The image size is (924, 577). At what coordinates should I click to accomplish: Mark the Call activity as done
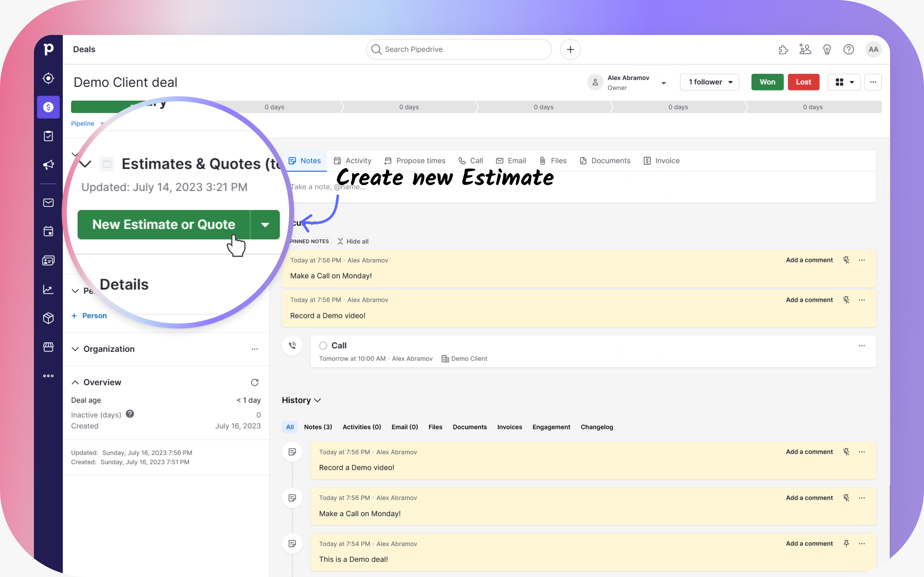(323, 346)
